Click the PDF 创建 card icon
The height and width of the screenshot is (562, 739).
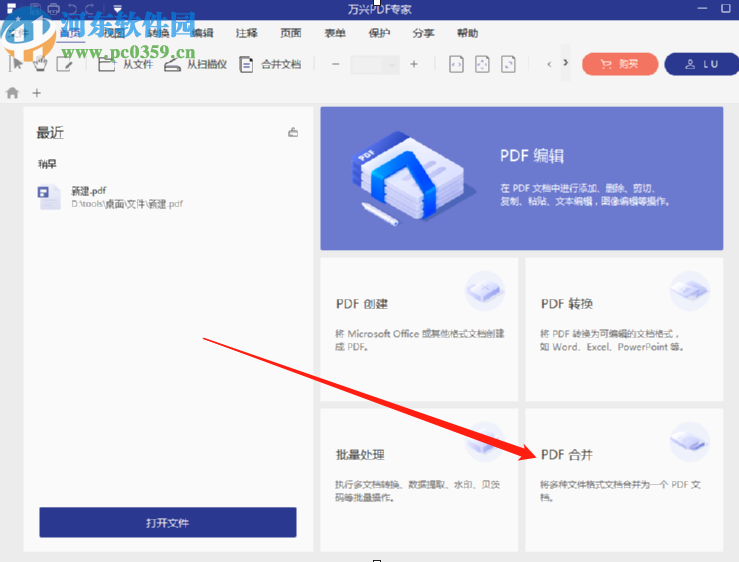(485, 290)
